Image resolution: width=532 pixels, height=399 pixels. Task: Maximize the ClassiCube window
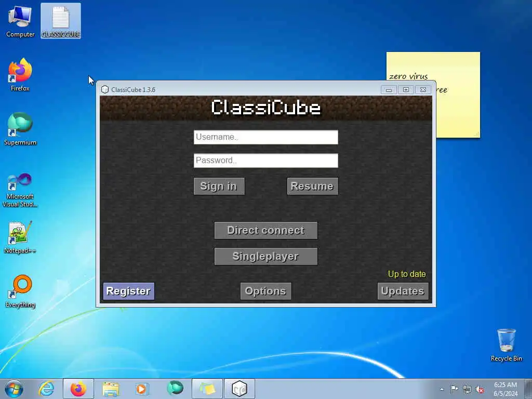pos(406,89)
